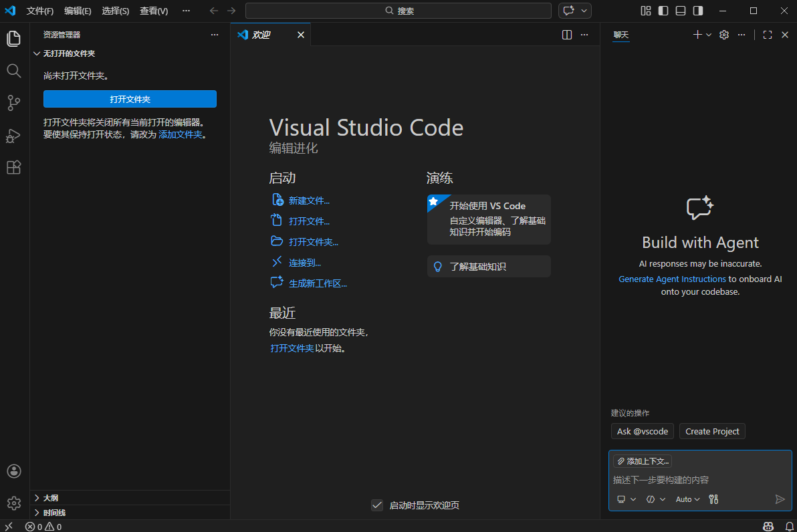Click the Ask @vscode suggestion
This screenshot has height=532, width=797.
click(x=642, y=431)
